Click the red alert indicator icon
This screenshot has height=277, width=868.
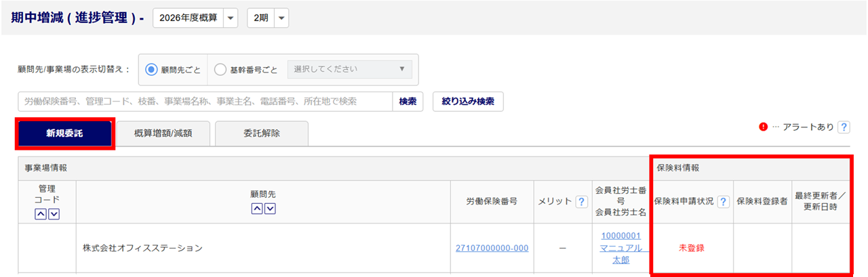coord(763,127)
